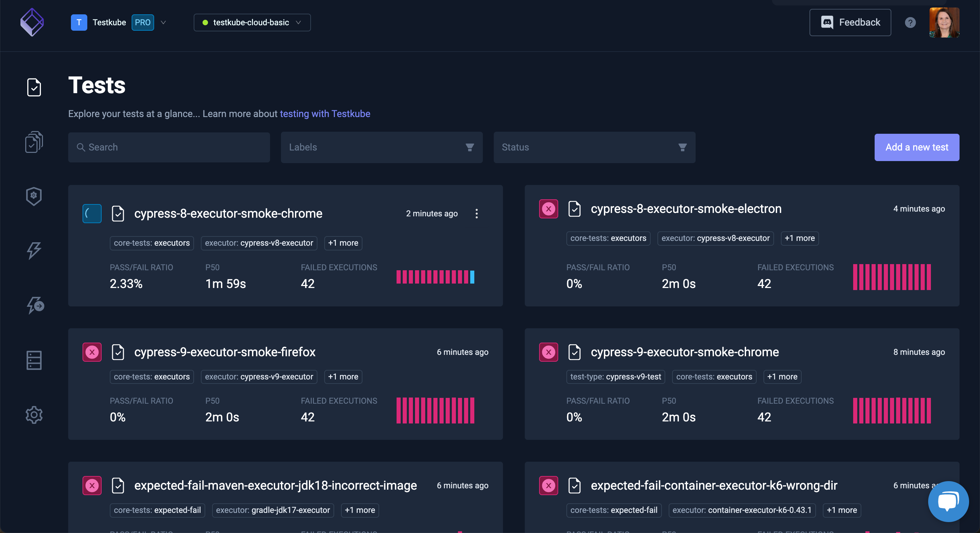Click test file icon of cypress-8-executor-smoke-electron

click(575, 208)
